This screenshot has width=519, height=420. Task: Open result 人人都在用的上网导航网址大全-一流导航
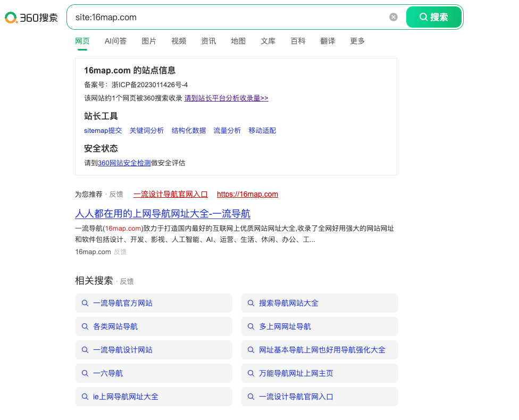coord(163,214)
